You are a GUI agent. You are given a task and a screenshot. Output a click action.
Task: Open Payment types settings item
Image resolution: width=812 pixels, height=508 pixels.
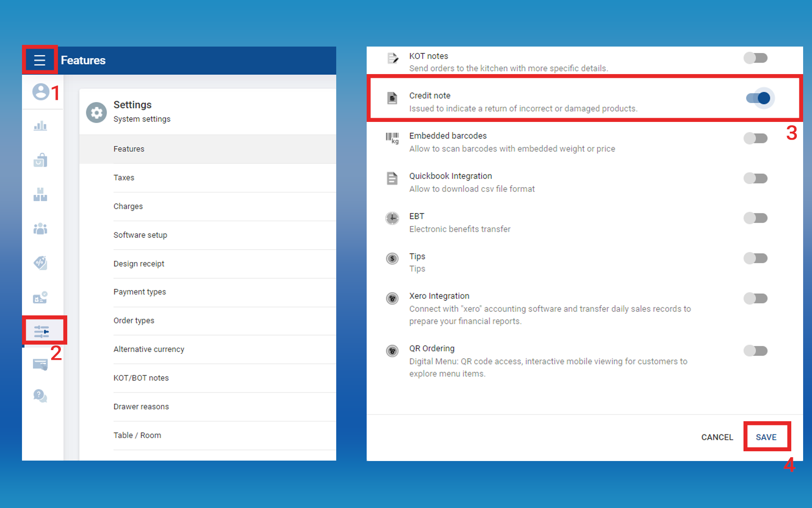coord(140,292)
